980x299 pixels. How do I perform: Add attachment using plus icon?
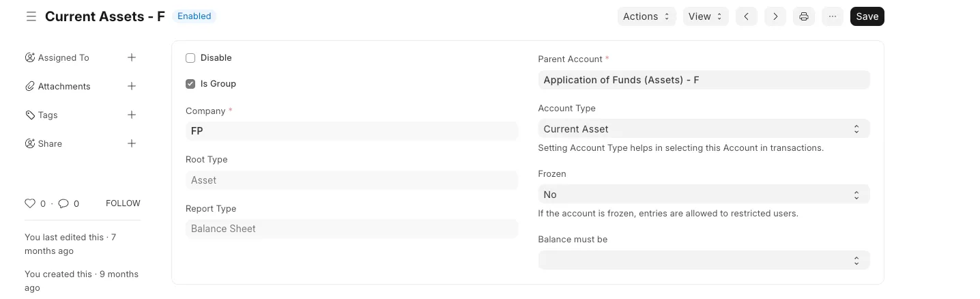click(x=132, y=87)
